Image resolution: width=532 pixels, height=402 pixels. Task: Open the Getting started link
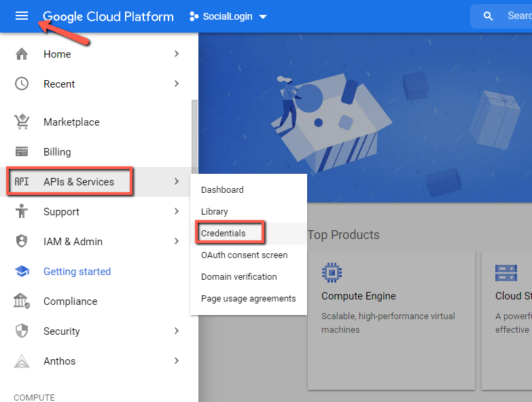pos(77,272)
